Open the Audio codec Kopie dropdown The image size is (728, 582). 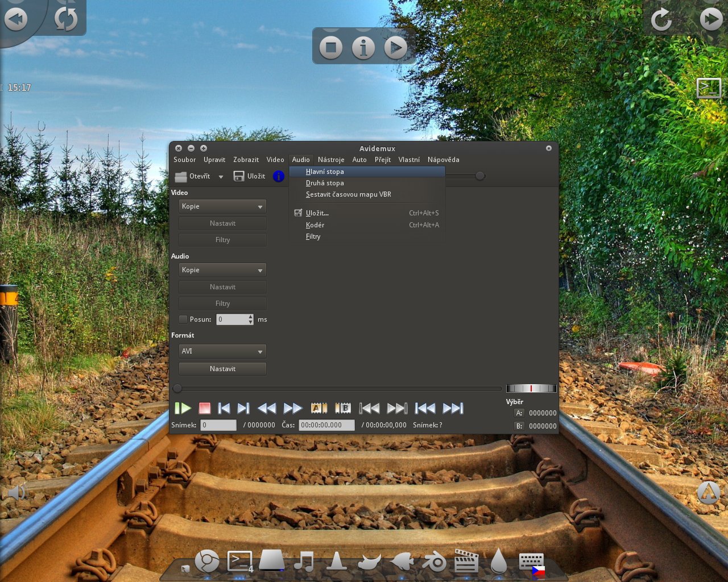222,270
